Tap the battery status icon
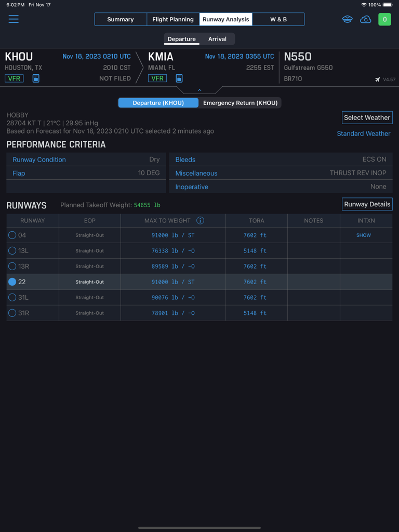 click(388, 5)
